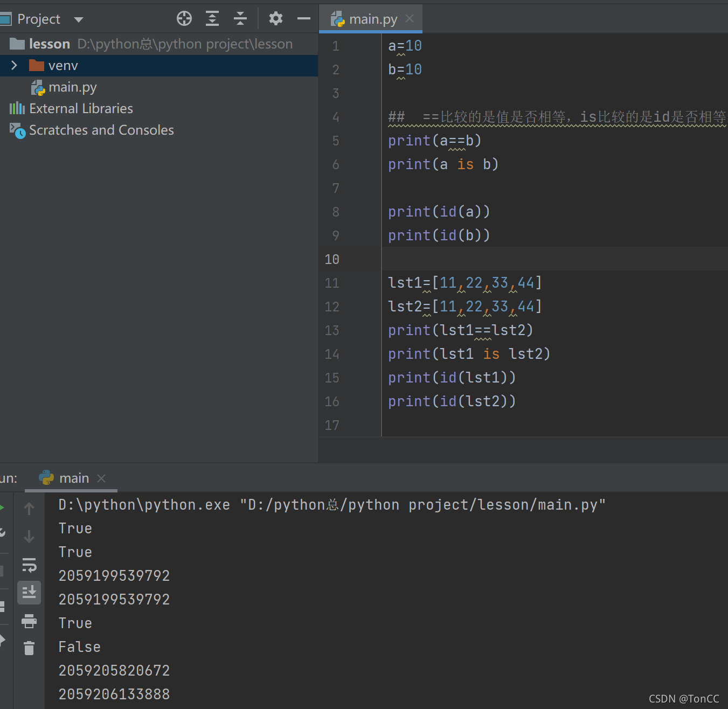
Task: Select the main run tab
Action: tap(74, 478)
